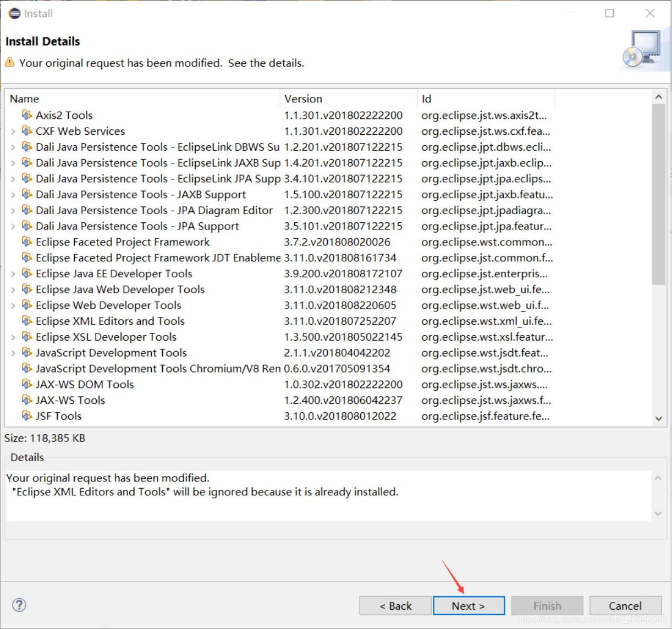Click Eclipse XSL Developer Tools icon

[x=26, y=336]
